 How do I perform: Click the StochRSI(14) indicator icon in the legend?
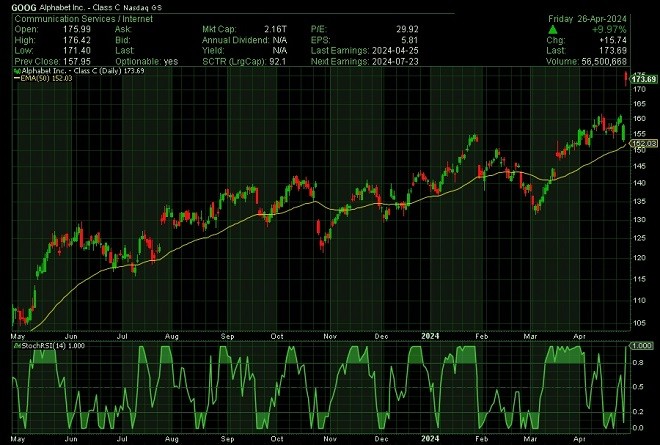[x=17, y=346]
